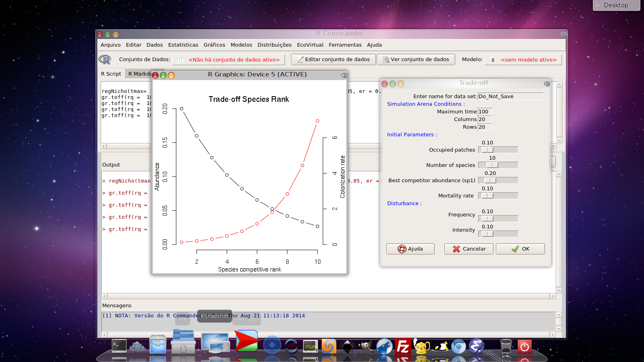Click the Inkscape dock icon
644x362 pixels.
347,346
